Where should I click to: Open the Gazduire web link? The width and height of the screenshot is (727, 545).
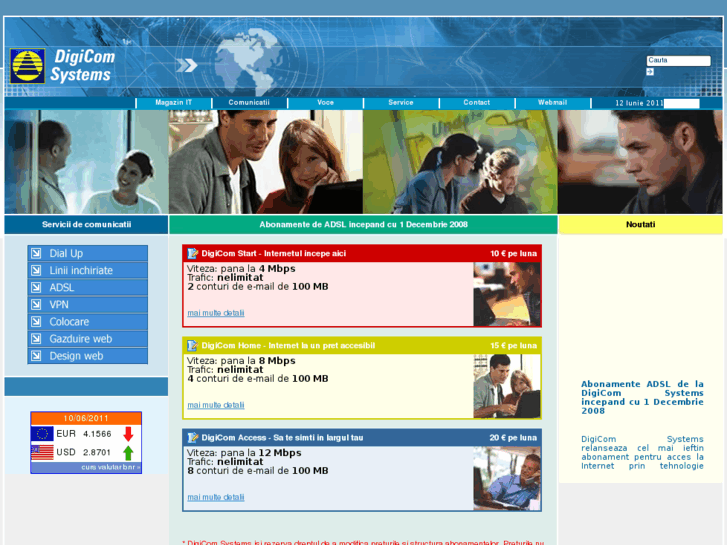[x=88, y=339]
